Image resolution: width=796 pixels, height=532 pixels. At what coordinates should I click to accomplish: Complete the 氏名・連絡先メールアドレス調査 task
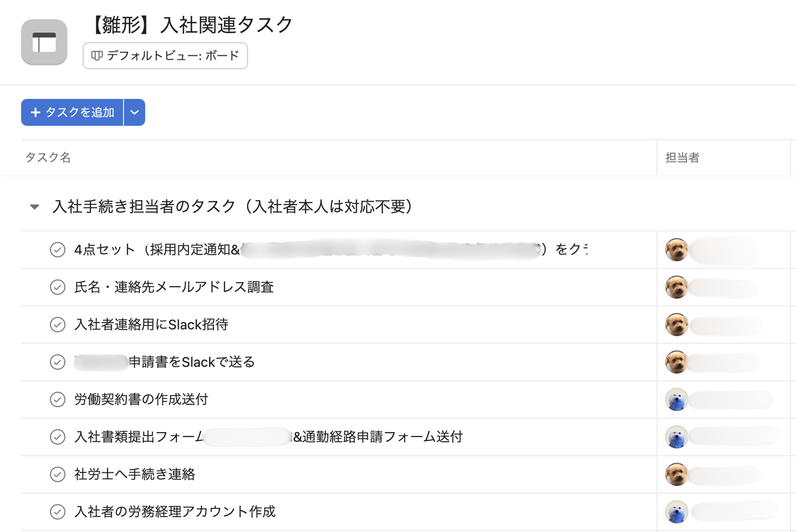57,287
